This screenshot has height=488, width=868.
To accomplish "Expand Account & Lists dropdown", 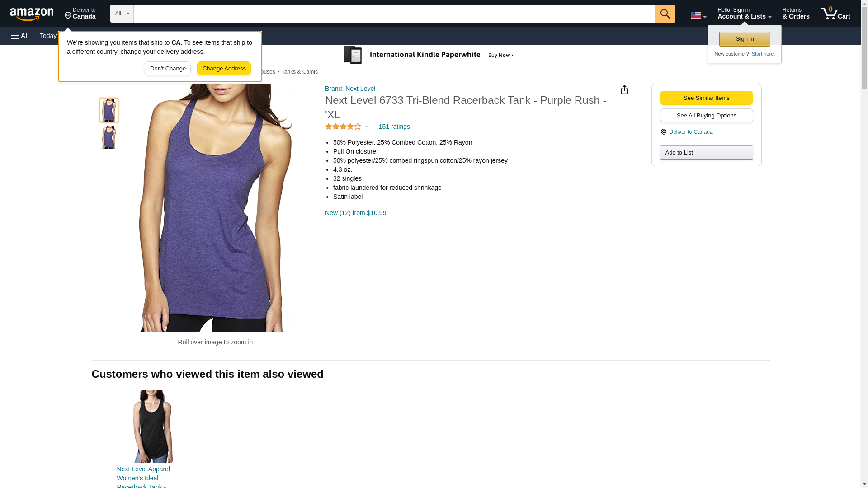I will pos(744,14).
